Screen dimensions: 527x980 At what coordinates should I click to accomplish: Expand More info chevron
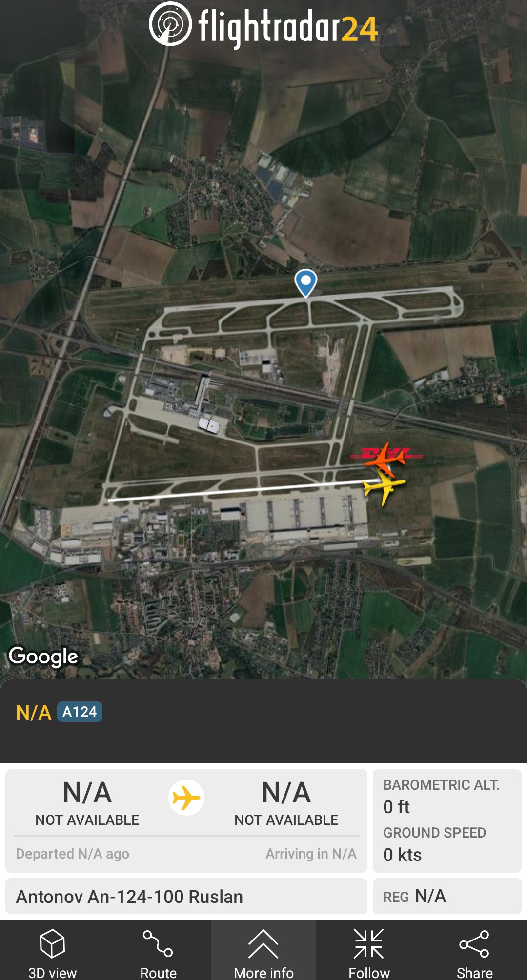tap(263, 944)
